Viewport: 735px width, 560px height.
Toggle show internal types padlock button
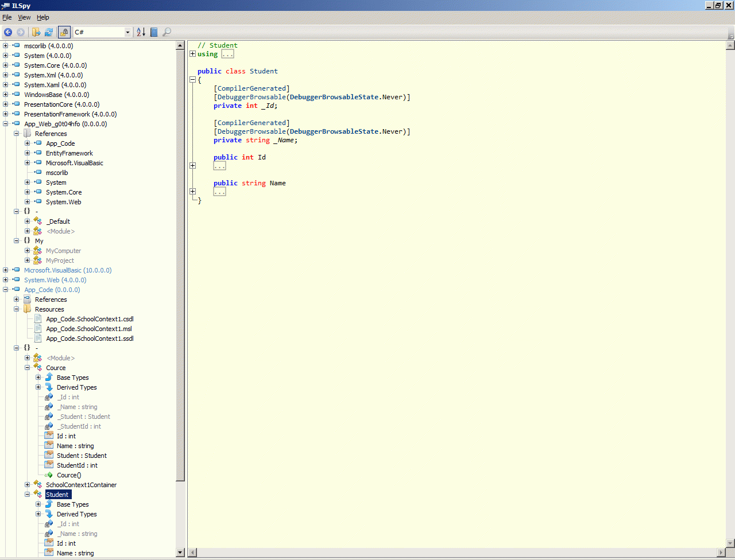(64, 32)
